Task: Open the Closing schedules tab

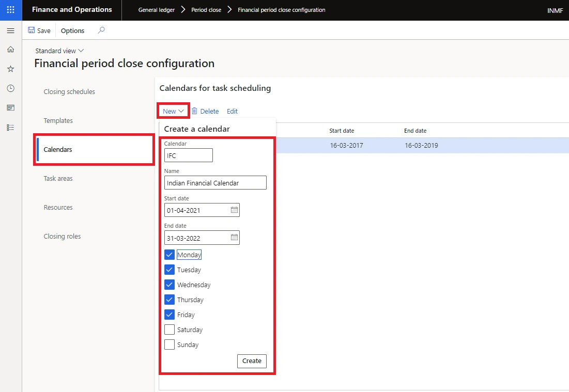Action: (69, 92)
